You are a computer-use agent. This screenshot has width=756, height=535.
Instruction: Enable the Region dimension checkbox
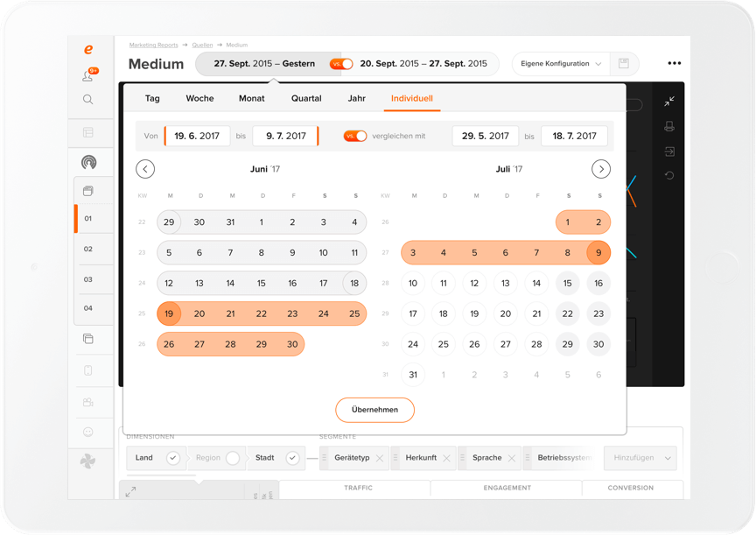(233, 458)
